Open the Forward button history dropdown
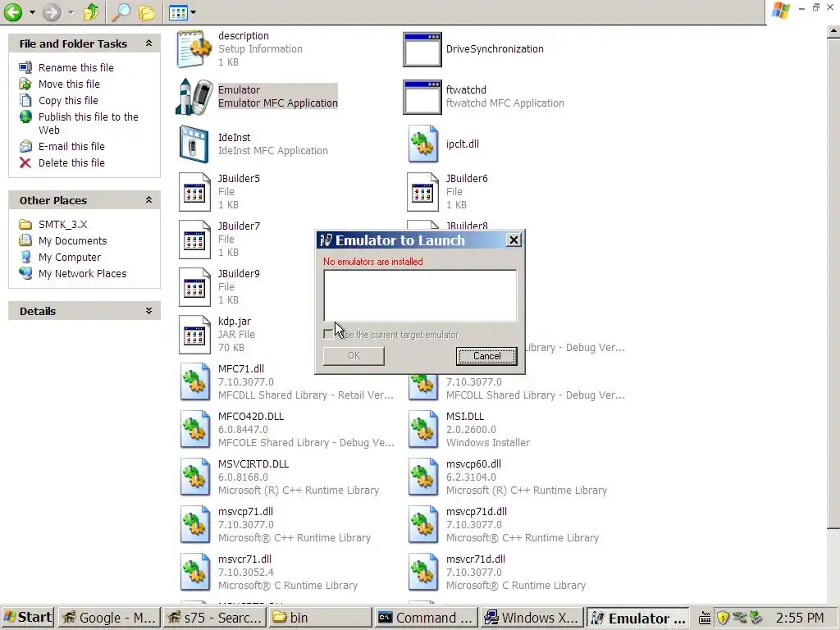Image resolution: width=840 pixels, height=630 pixels. point(71,11)
